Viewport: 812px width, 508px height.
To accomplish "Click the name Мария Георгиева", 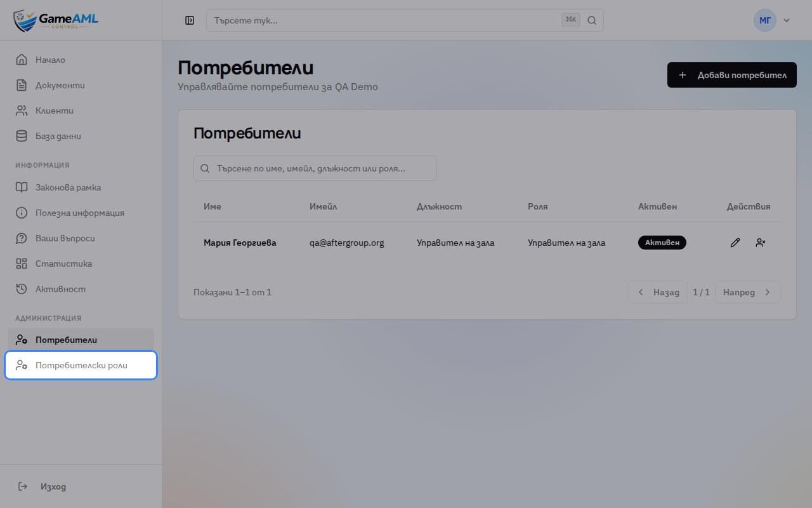I will 240,243.
